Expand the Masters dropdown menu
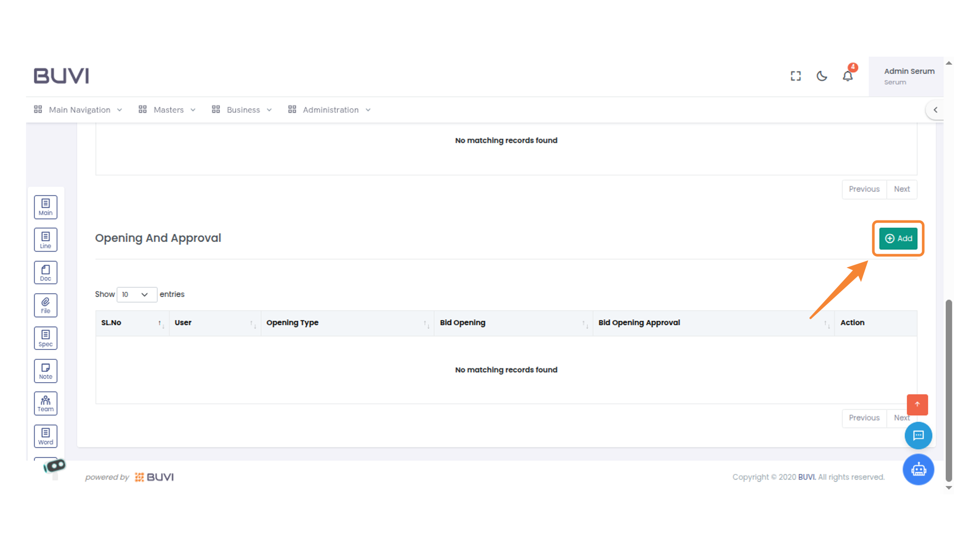 tap(168, 110)
